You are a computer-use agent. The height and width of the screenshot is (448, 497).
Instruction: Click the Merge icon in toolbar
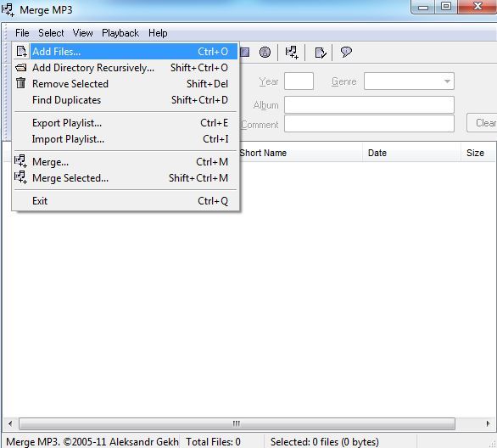coord(292,52)
